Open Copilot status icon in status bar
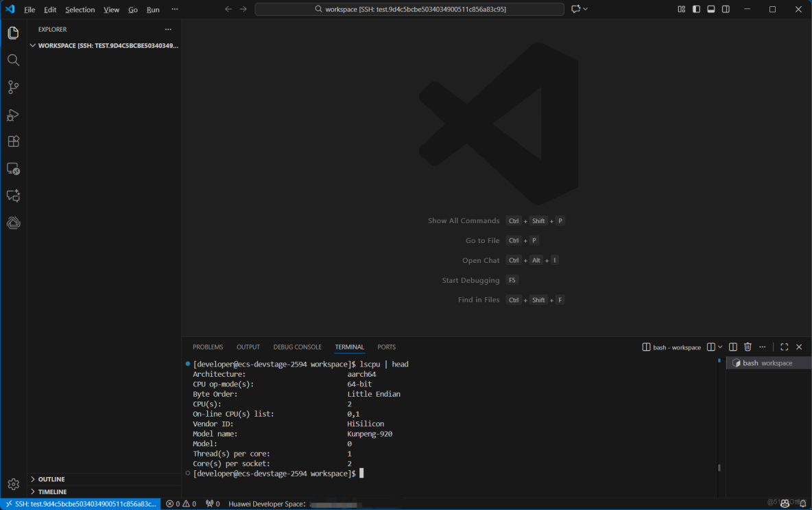 click(x=785, y=504)
